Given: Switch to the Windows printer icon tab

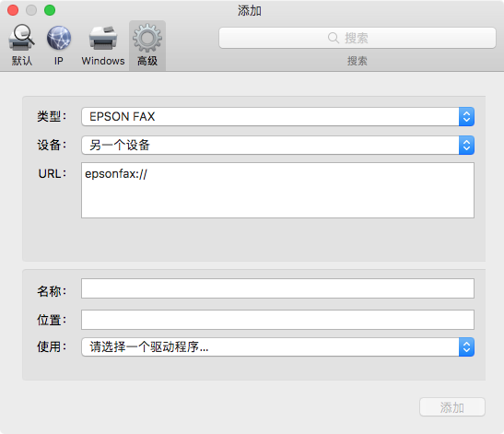Looking at the screenshot, I should tap(103, 38).
